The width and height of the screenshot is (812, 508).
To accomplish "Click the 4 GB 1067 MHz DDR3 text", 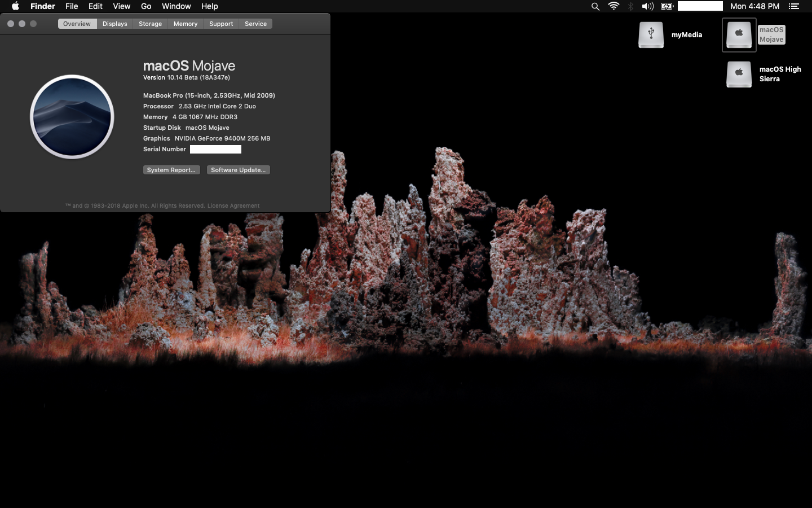I will [x=205, y=117].
